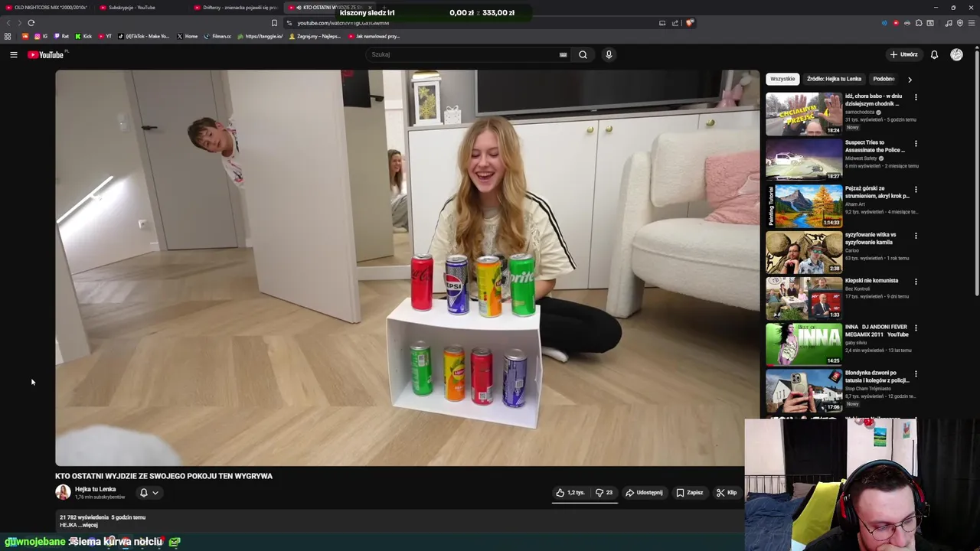Image resolution: width=980 pixels, height=551 pixels.
Task: Open the account avatar menu
Action: [x=956, y=54]
